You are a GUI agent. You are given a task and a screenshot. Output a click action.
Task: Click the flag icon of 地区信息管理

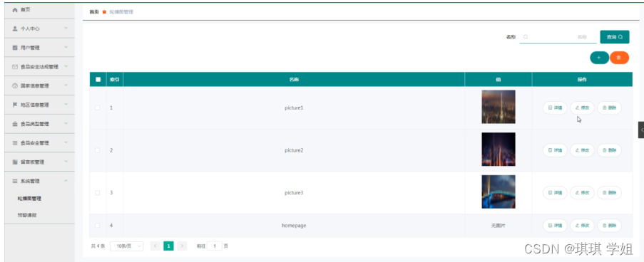tap(15, 105)
